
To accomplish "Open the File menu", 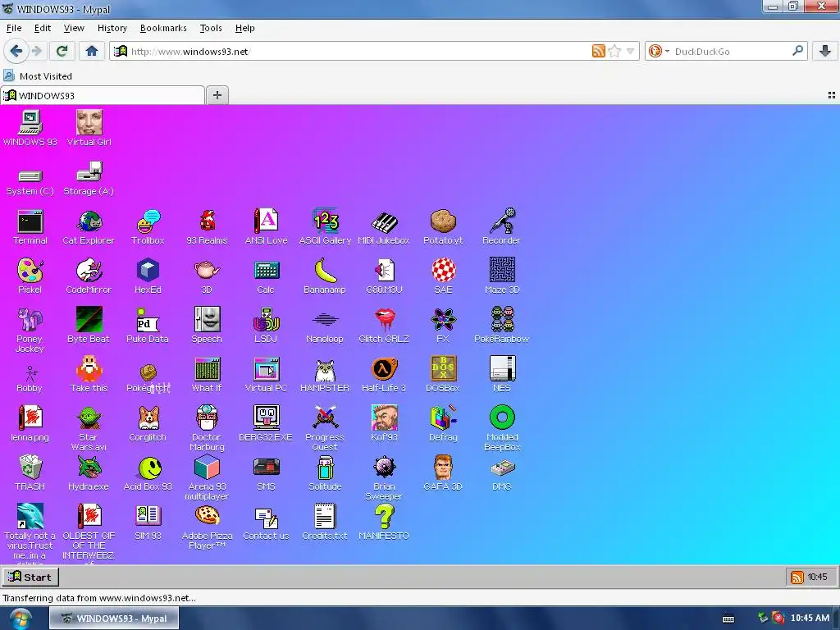I will (14, 28).
